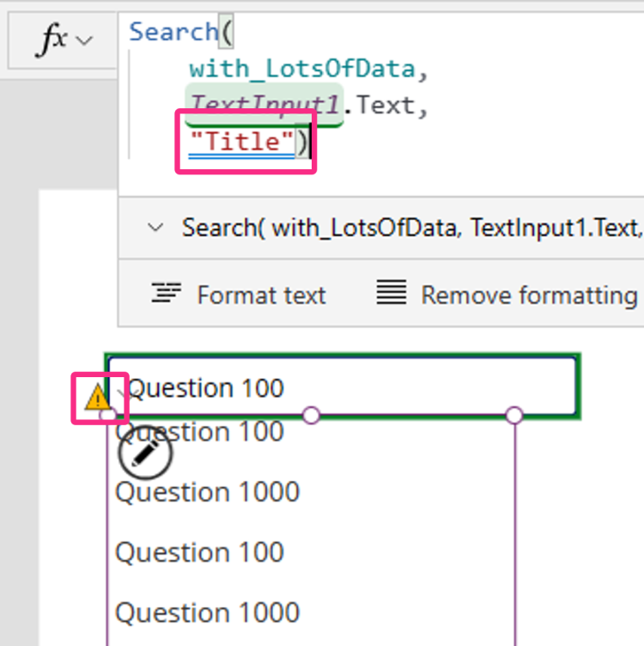The height and width of the screenshot is (646, 644).
Task: Click the pencil edit icon
Action: pos(145,454)
